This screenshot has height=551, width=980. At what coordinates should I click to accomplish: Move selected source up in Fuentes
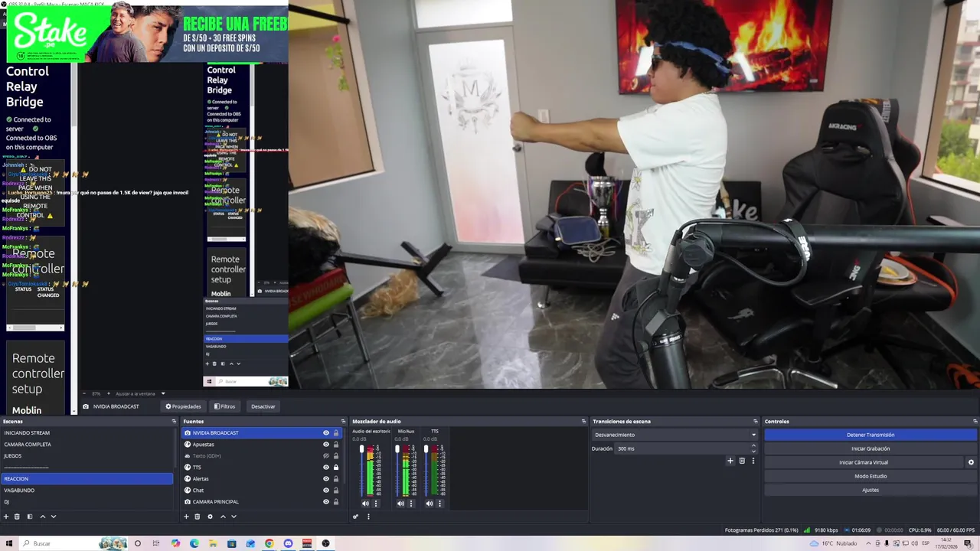223,517
